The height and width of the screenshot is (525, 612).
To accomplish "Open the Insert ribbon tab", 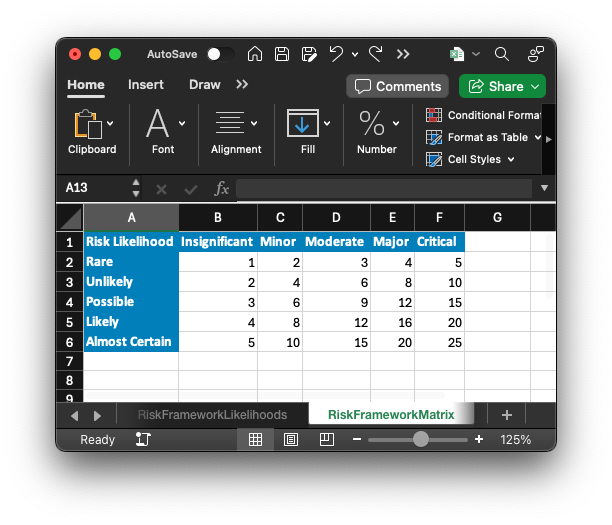I will coord(146,85).
